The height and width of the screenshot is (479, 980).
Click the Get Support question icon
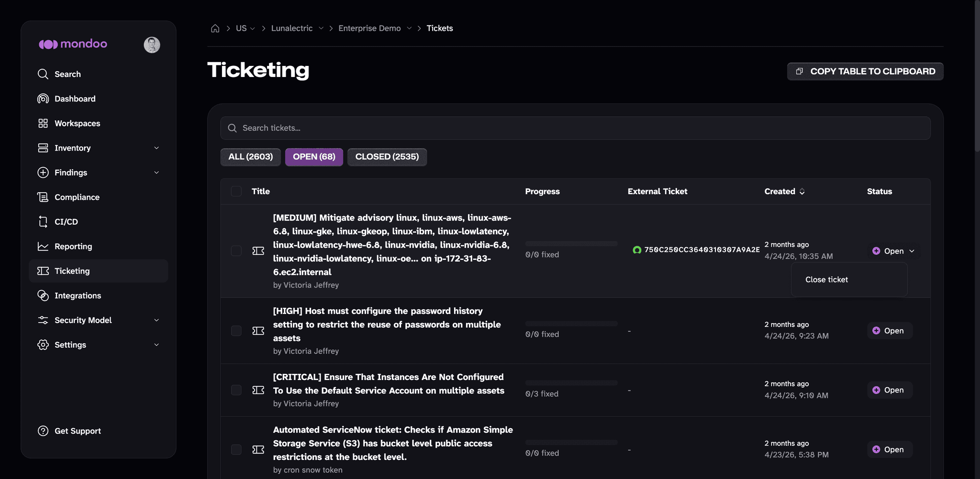(x=43, y=431)
